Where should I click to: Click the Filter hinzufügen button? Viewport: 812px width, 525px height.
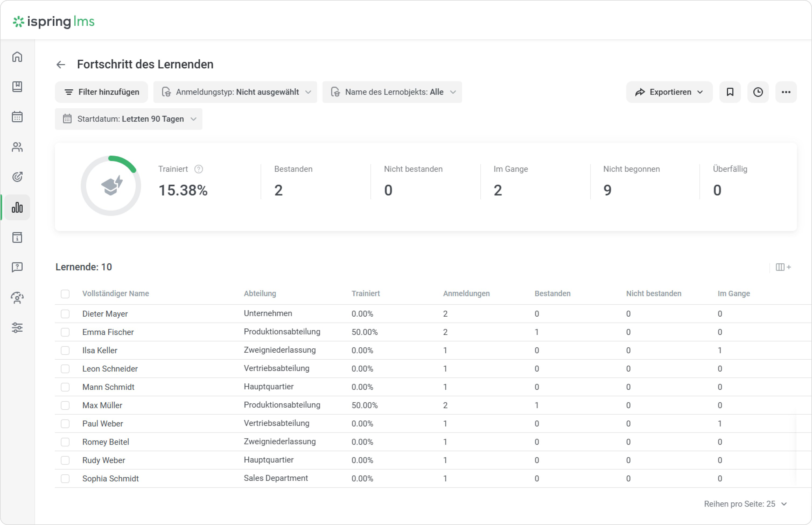pos(101,92)
